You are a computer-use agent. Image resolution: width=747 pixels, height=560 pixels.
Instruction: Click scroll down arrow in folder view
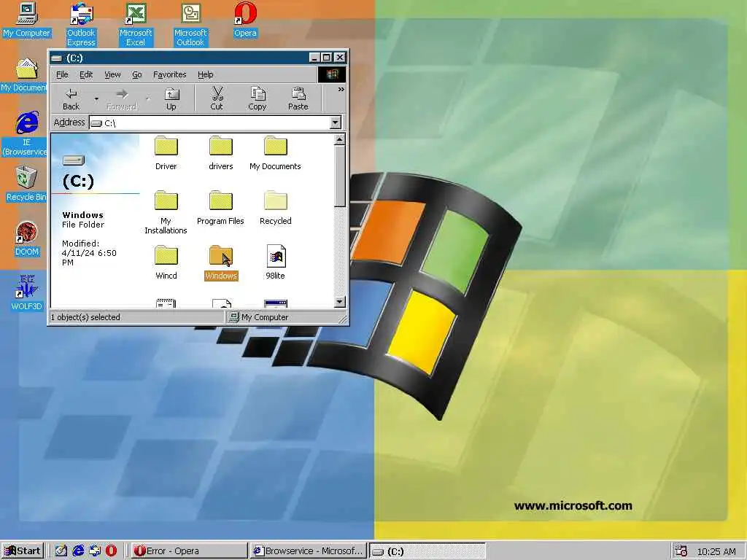click(x=340, y=302)
